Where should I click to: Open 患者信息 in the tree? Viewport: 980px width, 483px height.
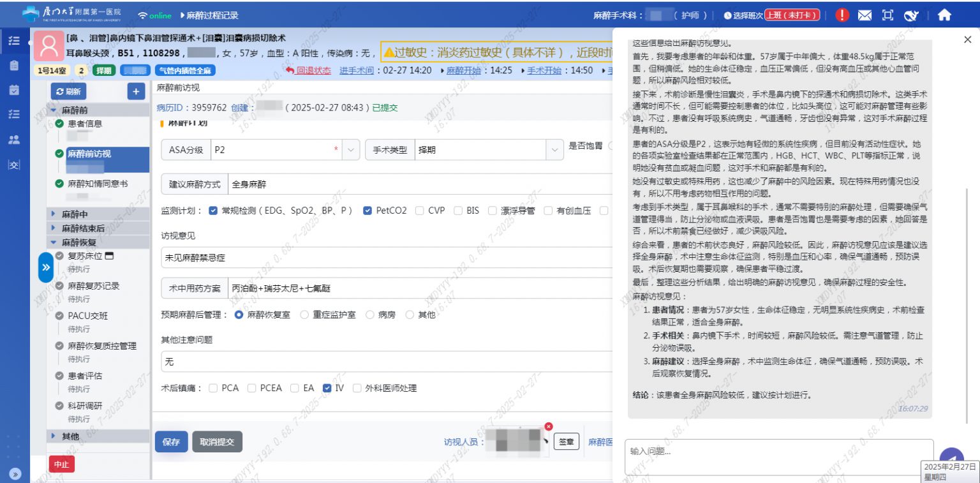[x=85, y=124]
